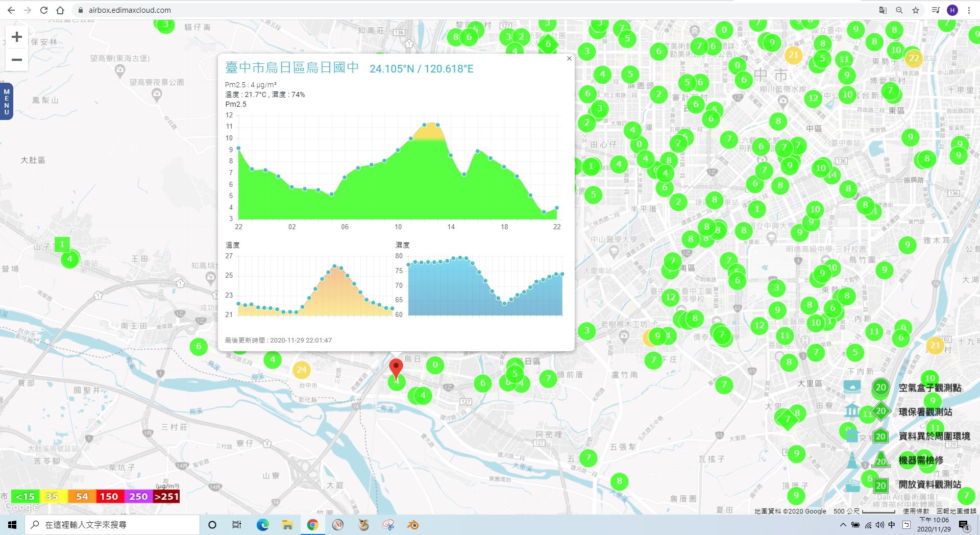Show hidden tray icons chevron
Screen dimensions: 980x535
[843, 525]
